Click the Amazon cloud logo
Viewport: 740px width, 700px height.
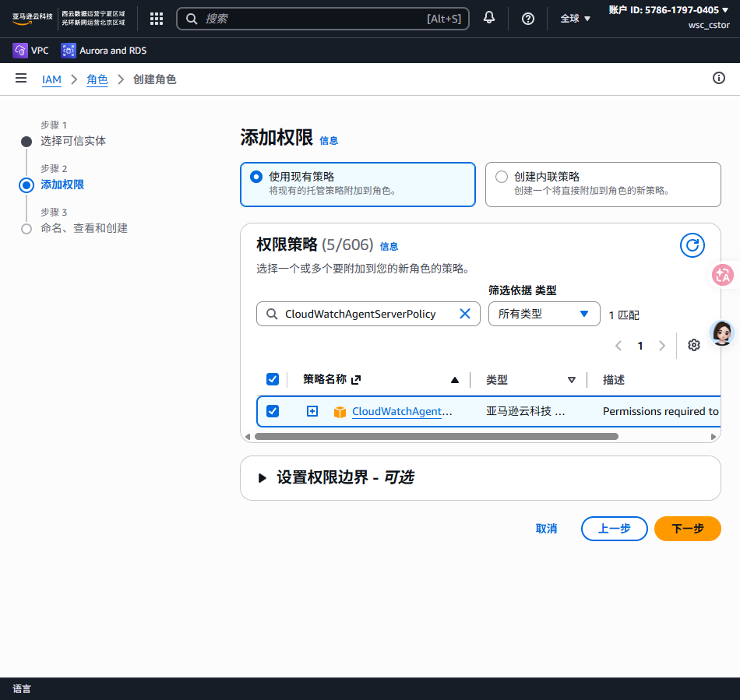click(32, 19)
